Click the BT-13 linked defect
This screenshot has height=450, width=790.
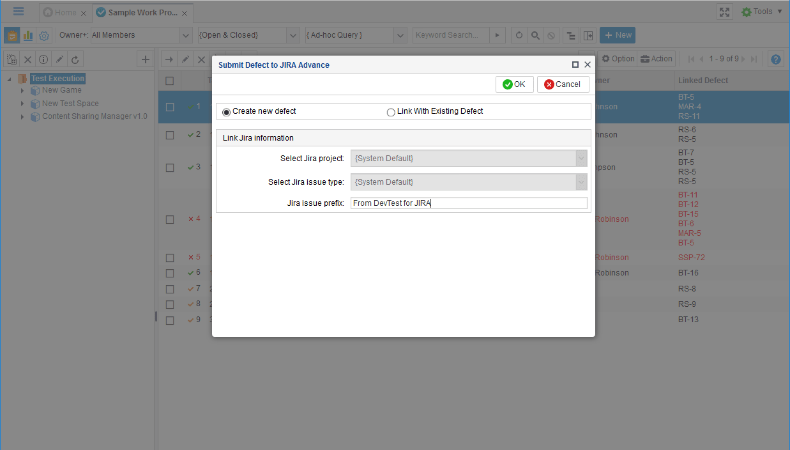[x=688, y=319]
